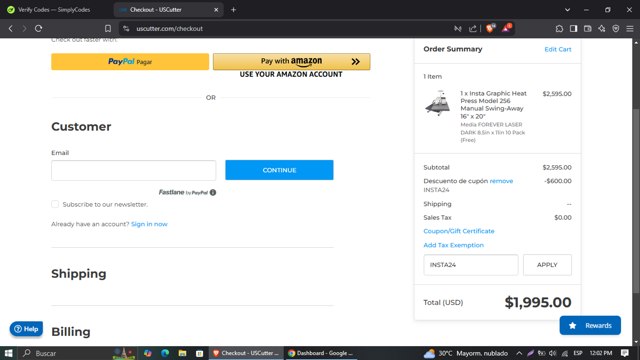Click the browser forward arrow
640x360 pixels.
tap(24, 29)
